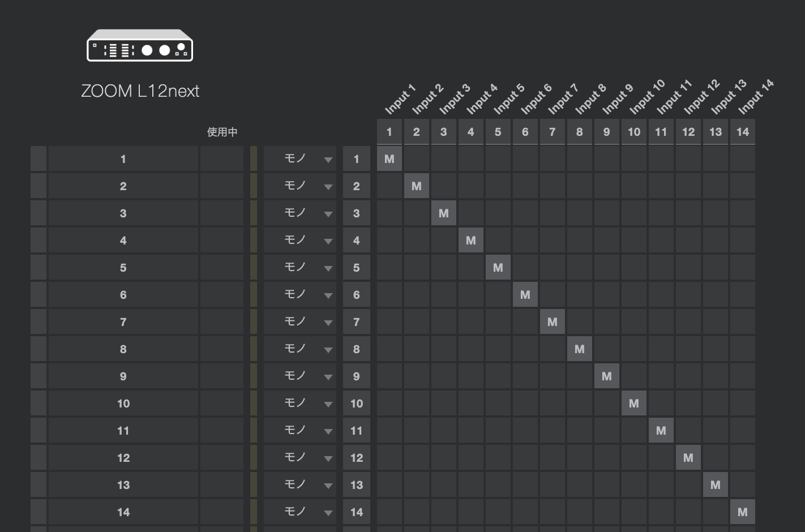Route Input 14 to channel 1 in the grid
The height and width of the screenshot is (532, 805).
(x=743, y=159)
